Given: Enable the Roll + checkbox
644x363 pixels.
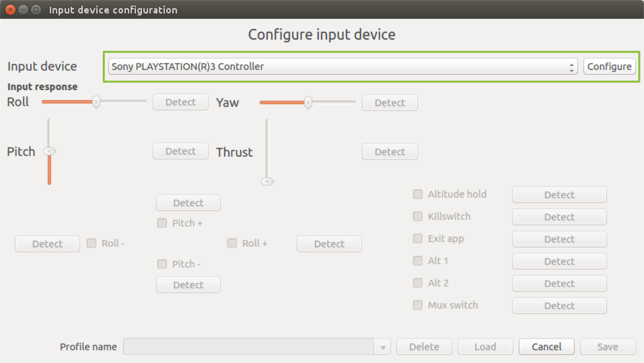Looking at the screenshot, I should click(x=232, y=243).
